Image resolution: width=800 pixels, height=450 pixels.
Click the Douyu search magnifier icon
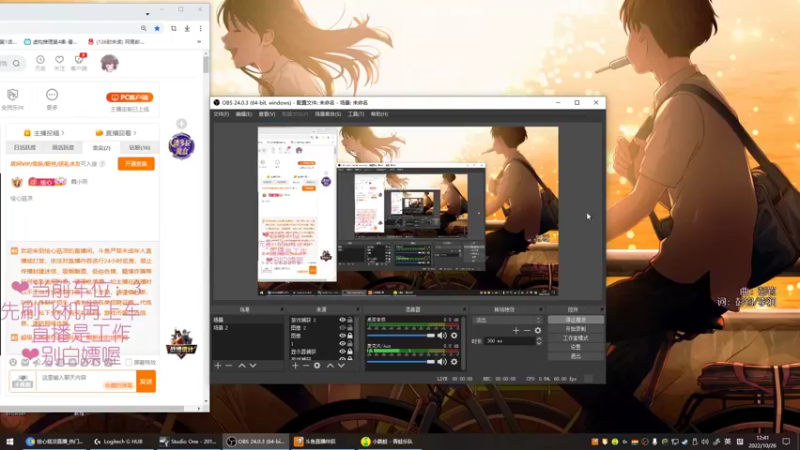[16, 63]
